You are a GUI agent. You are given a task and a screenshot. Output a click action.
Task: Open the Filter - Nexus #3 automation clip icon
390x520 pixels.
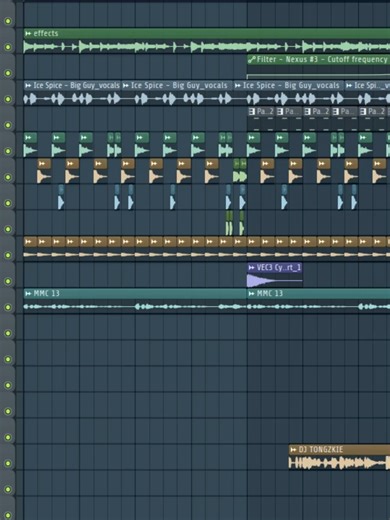[252, 60]
